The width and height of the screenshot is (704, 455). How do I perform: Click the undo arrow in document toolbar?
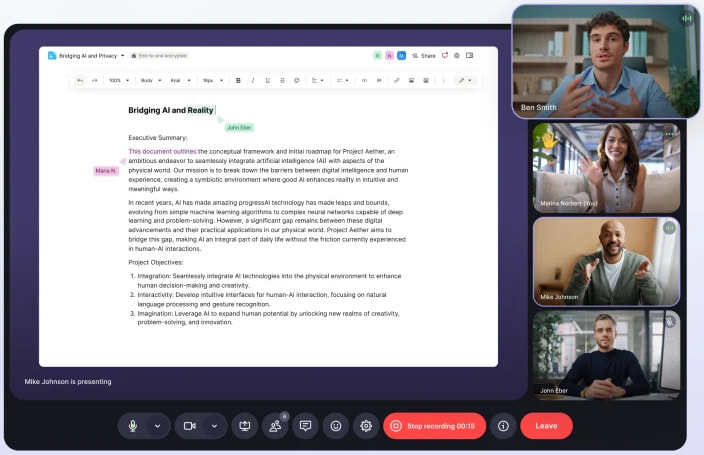pyautogui.click(x=80, y=80)
